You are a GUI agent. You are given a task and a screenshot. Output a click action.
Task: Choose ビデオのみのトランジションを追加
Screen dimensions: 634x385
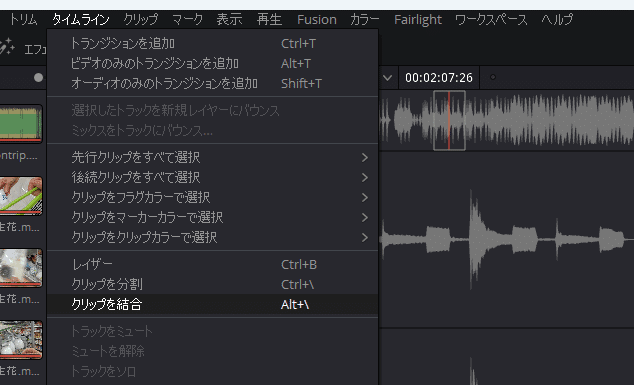click(213, 63)
